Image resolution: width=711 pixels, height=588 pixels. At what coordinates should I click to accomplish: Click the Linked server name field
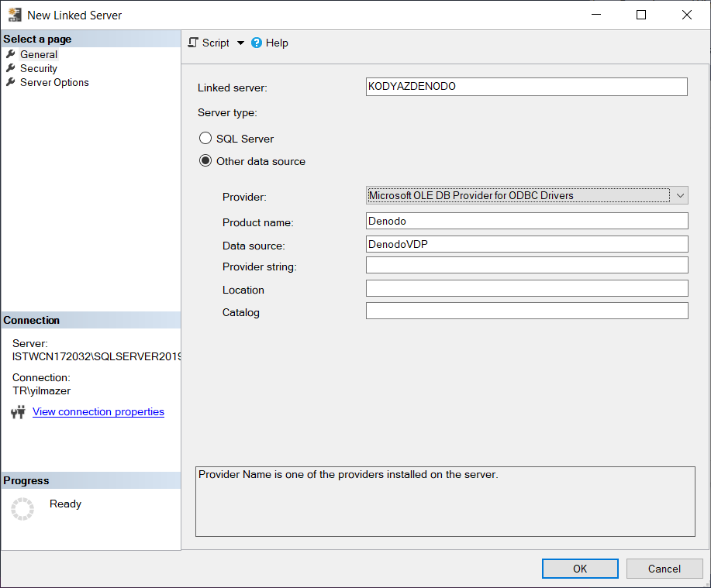point(526,87)
